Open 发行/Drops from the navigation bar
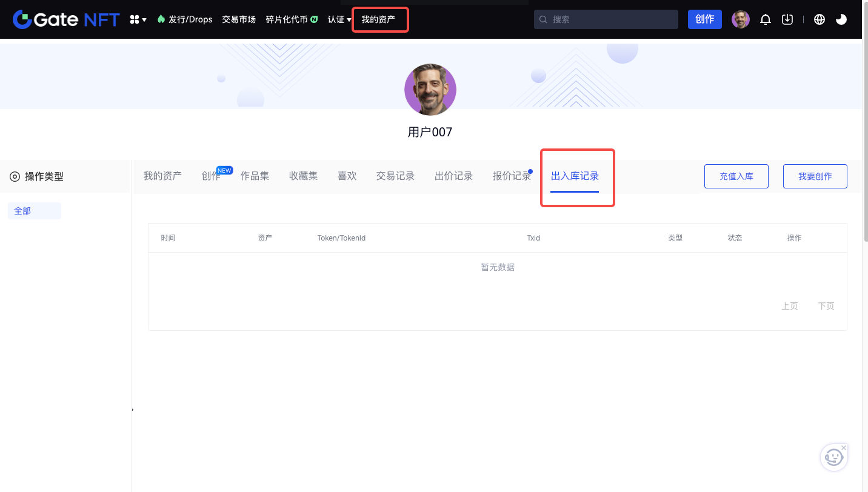Image resolution: width=868 pixels, height=492 pixels. coord(185,19)
